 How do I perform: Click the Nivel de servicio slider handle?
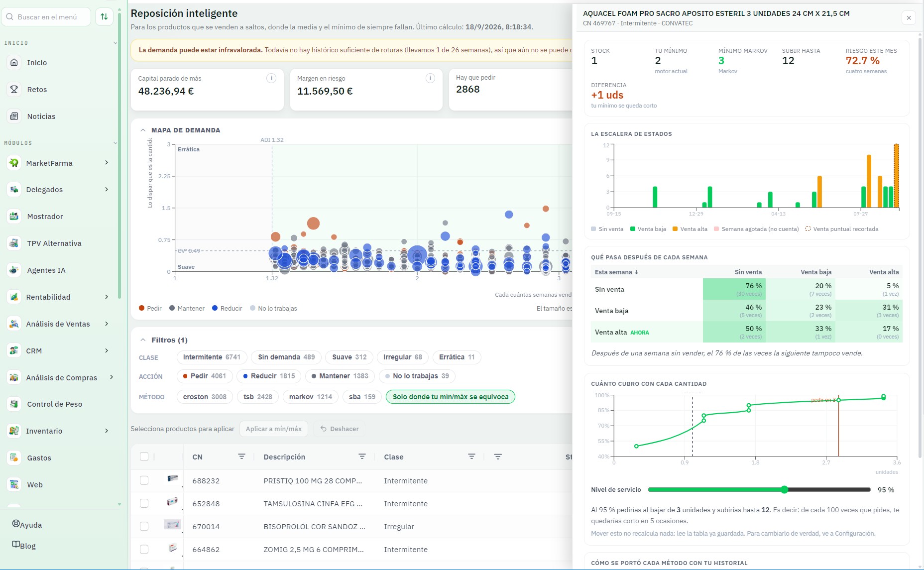click(x=785, y=490)
